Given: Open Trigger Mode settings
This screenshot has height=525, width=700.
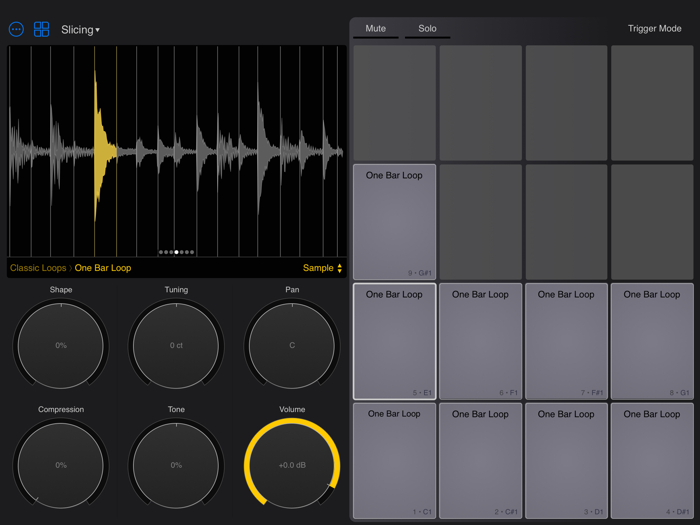Looking at the screenshot, I should tap(654, 29).
